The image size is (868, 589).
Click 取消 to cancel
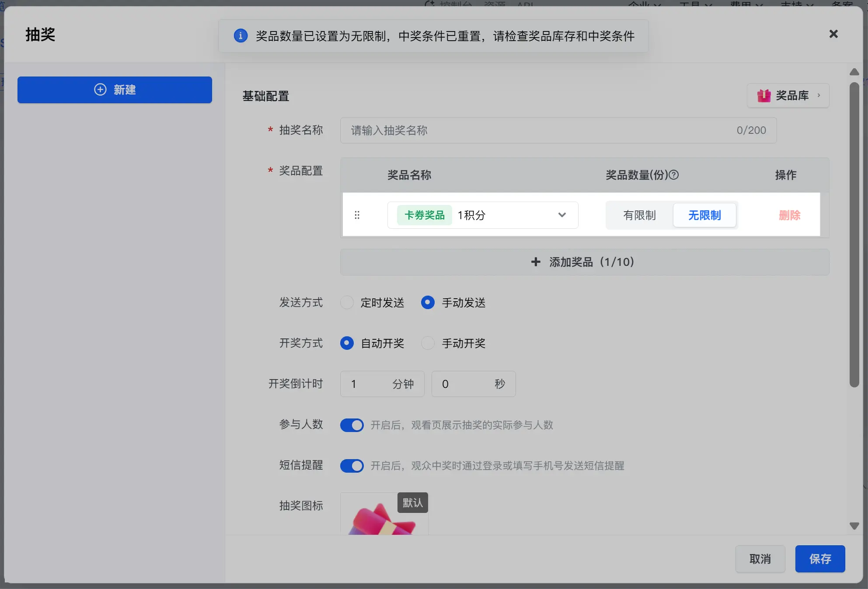(x=760, y=559)
